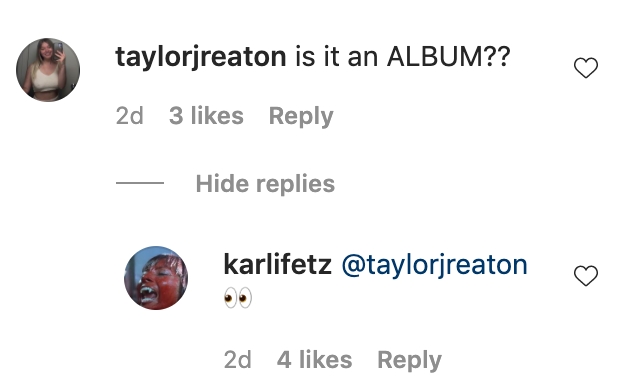Follow the blue @taylorjreaton mention
The image size is (644, 390).
(x=435, y=266)
